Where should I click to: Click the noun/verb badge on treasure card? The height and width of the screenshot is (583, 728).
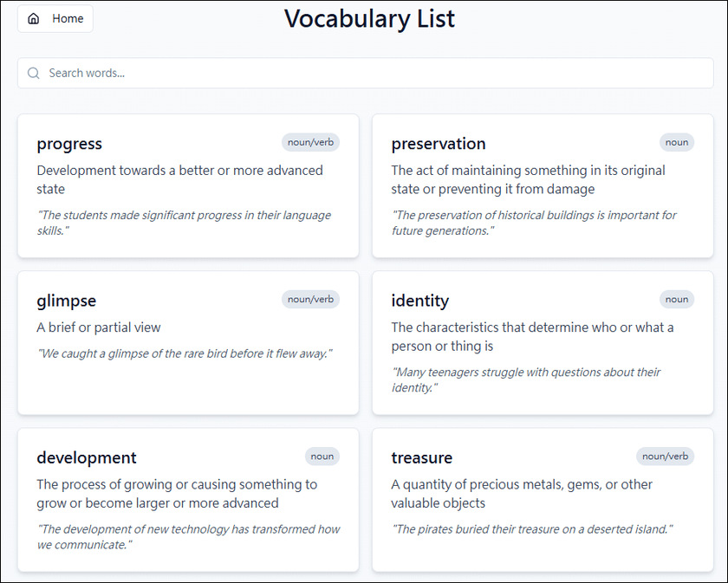coord(666,457)
